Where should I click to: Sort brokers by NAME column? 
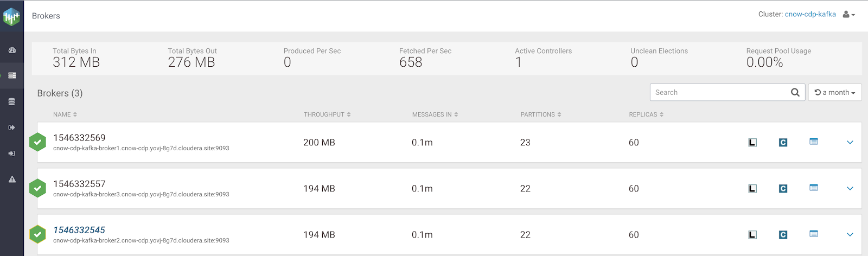click(x=65, y=114)
